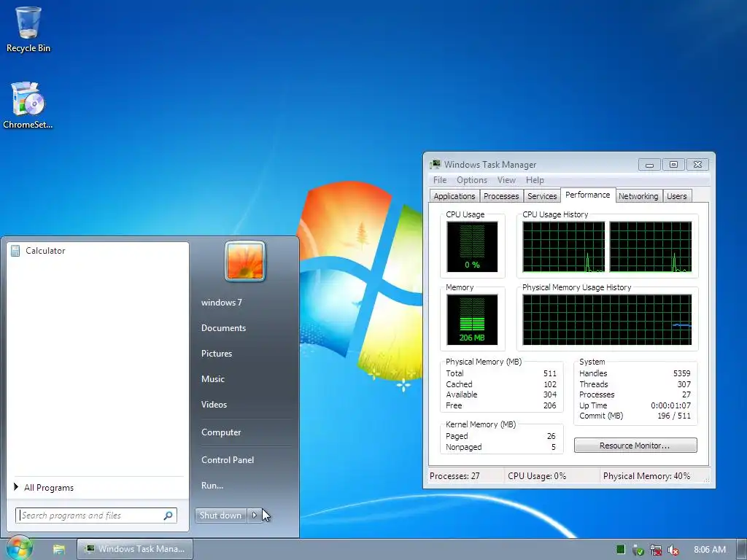The width and height of the screenshot is (747, 560).
Task: Click the status bar Processes: 27 text
Action: [x=454, y=475]
